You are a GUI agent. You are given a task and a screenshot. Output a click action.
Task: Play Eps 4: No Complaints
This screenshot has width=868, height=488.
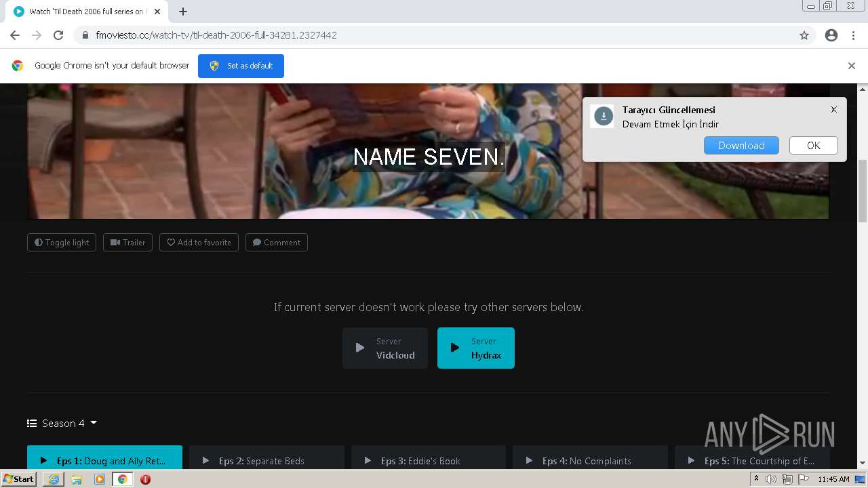(590, 457)
